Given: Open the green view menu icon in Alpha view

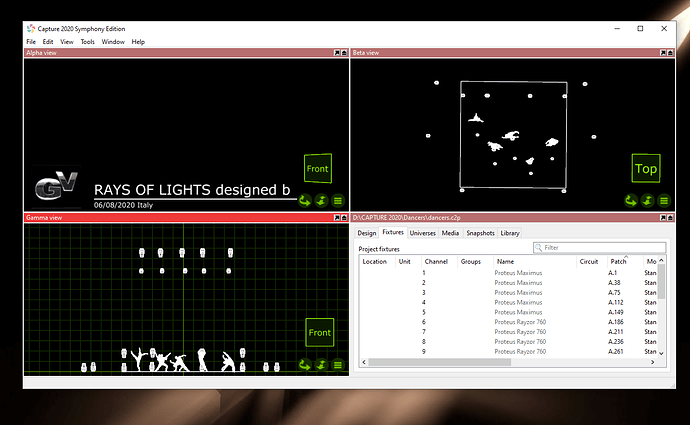Looking at the screenshot, I should pos(338,201).
